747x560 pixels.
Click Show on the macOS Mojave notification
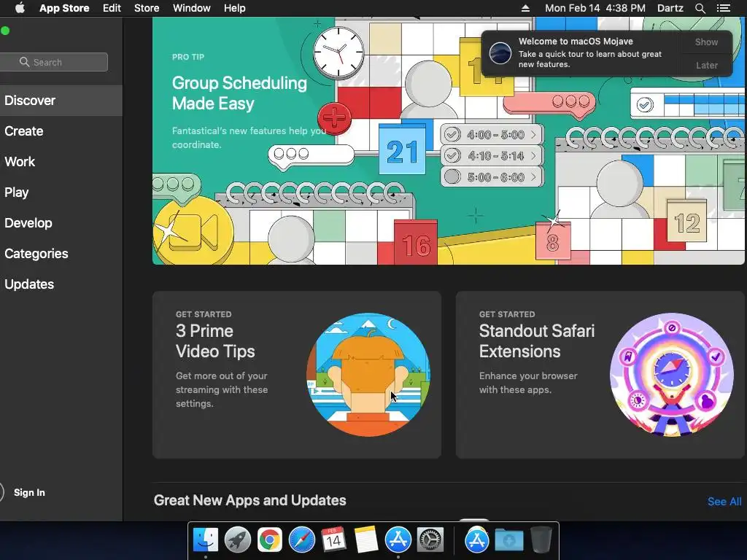706,42
